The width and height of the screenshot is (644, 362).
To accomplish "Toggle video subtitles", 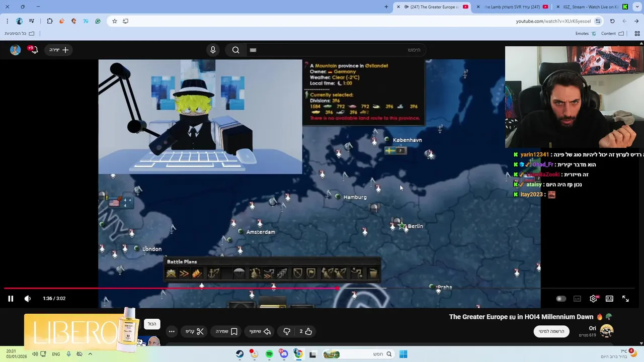I will click(577, 299).
